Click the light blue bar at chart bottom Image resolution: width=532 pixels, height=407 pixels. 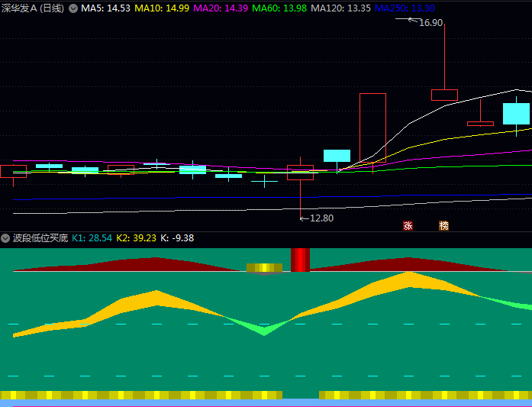[x=300, y=402]
